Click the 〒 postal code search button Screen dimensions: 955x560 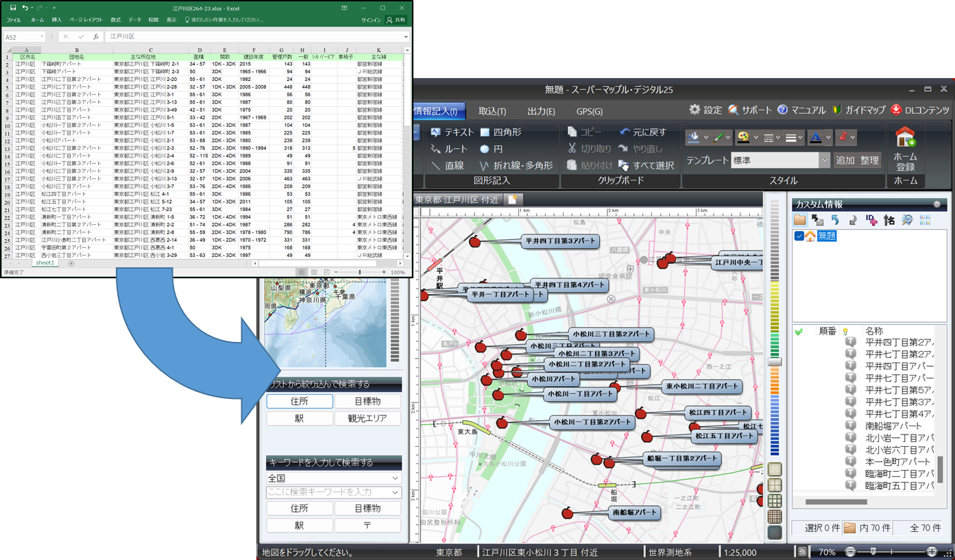367,526
